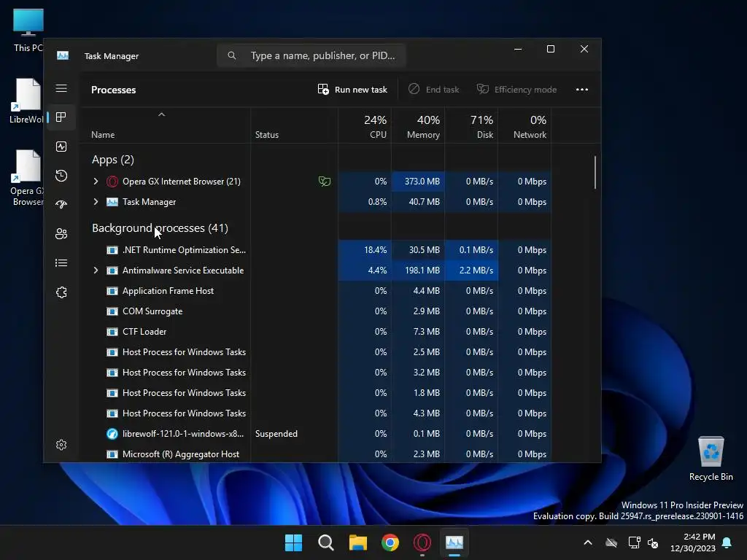Expand the Task Manager process group

pos(96,202)
